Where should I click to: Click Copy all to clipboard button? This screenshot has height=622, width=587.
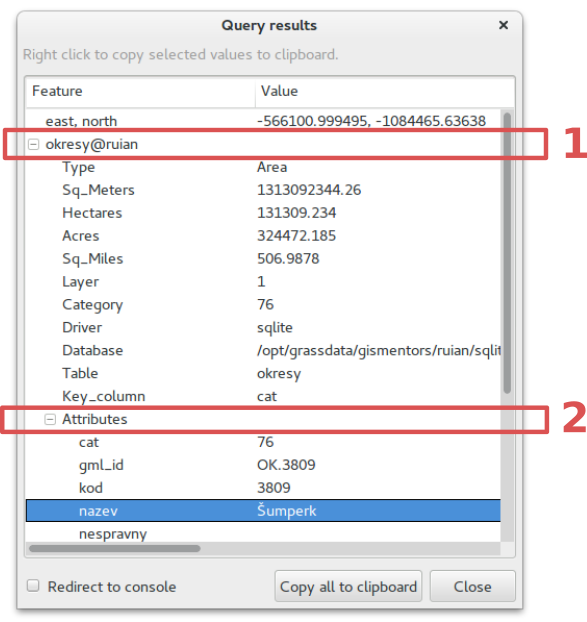(x=348, y=586)
